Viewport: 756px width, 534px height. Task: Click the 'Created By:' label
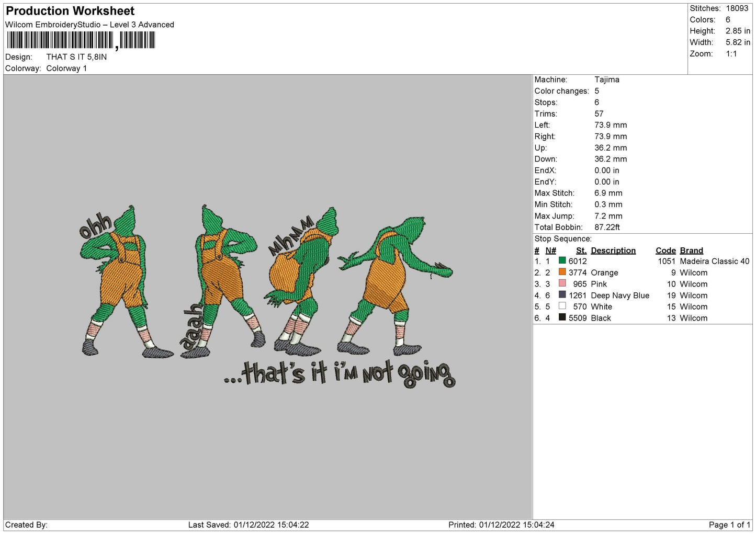pyautogui.click(x=26, y=525)
